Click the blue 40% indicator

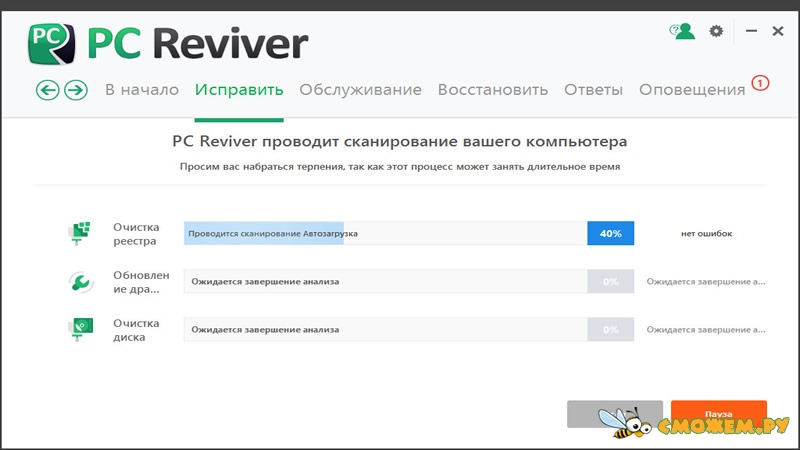(611, 233)
